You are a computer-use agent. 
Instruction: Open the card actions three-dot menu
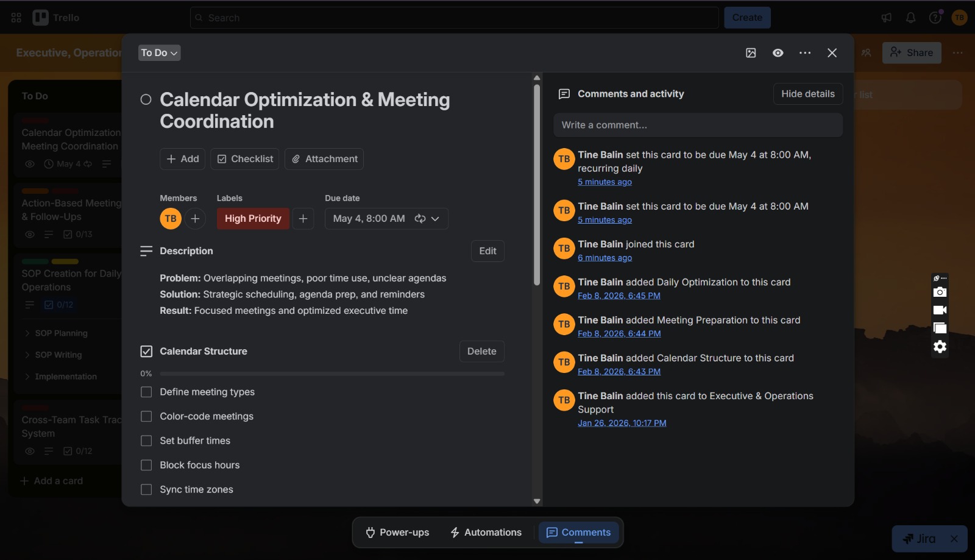pyautogui.click(x=805, y=53)
